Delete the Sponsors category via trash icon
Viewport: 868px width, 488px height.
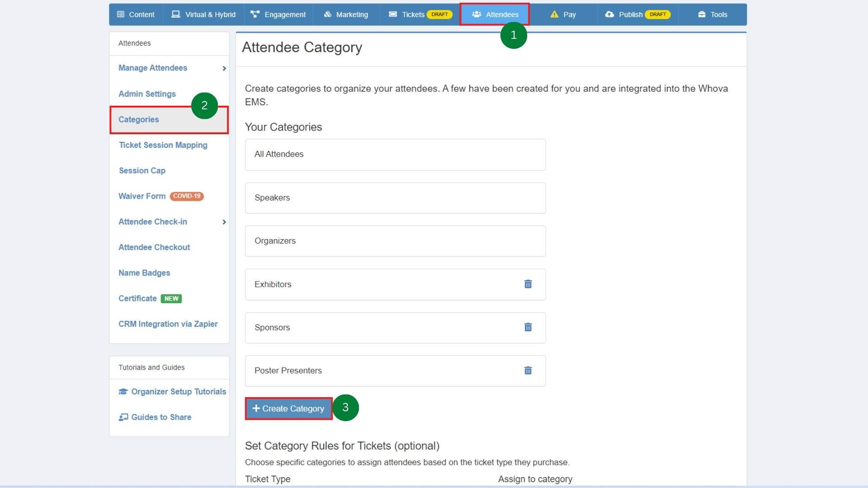pos(528,327)
